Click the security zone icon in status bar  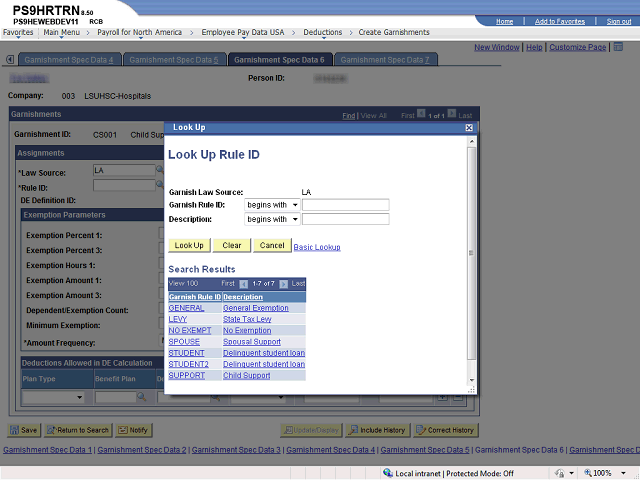coord(388,473)
